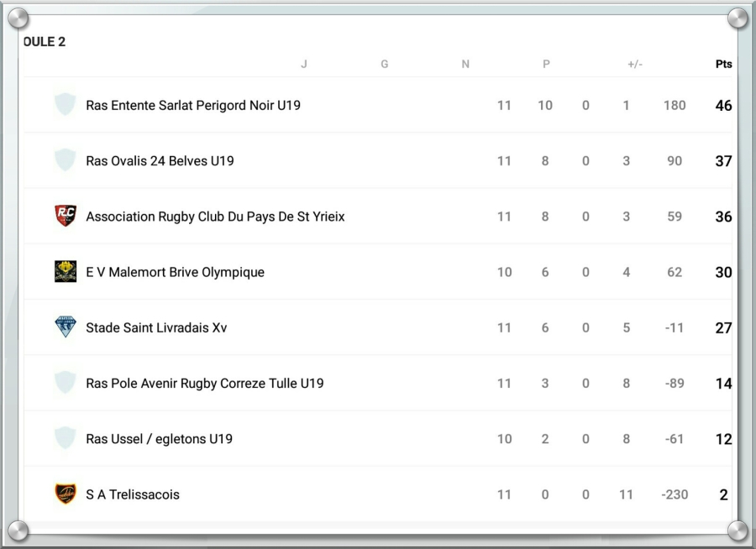Click the Pts column header
The image size is (756, 549).
point(723,64)
